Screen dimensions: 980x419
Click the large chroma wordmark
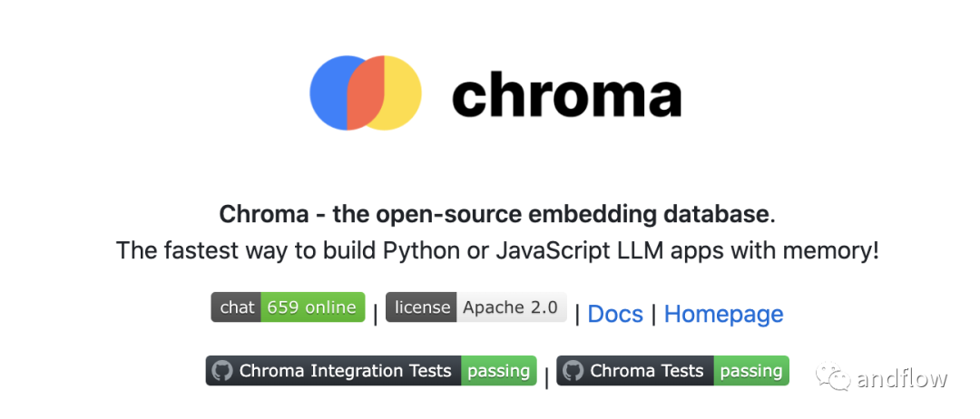(x=566, y=94)
